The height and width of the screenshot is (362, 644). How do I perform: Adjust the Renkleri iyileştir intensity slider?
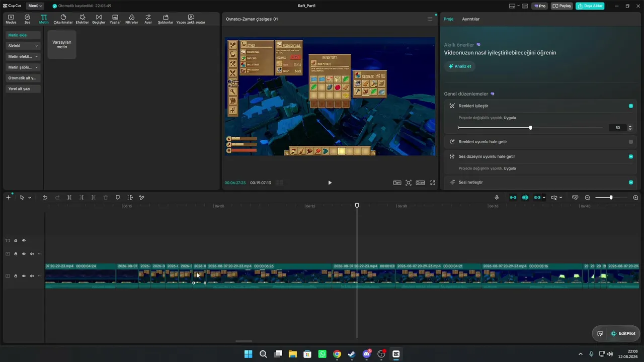pyautogui.click(x=530, y=128)
